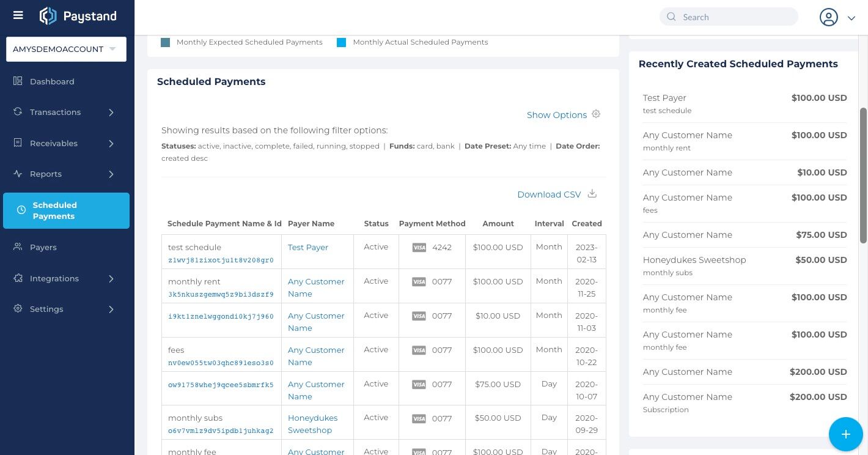Expand the Receivables submenu chevron

point(111,144)
